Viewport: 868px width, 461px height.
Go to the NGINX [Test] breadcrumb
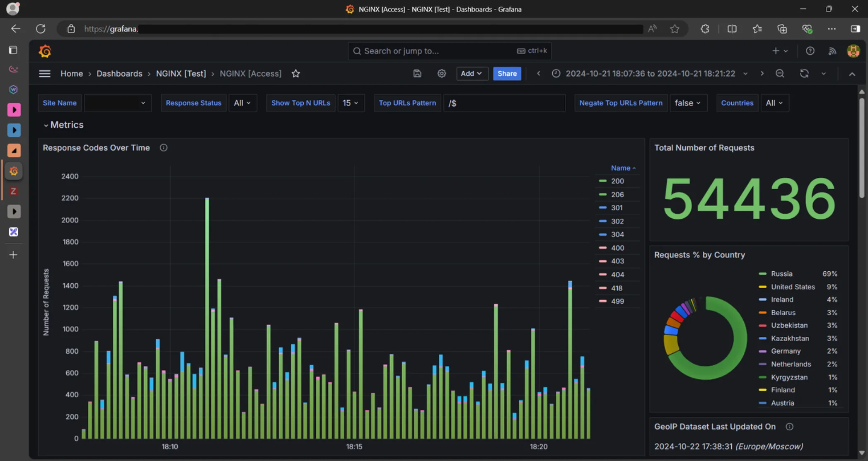click(x=181, y=73)
